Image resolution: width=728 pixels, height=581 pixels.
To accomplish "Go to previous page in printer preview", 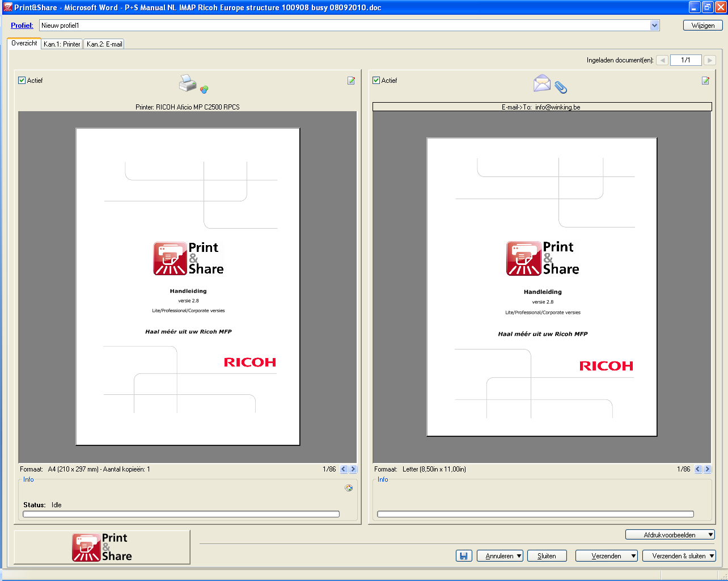I will [x=344, y=469].
